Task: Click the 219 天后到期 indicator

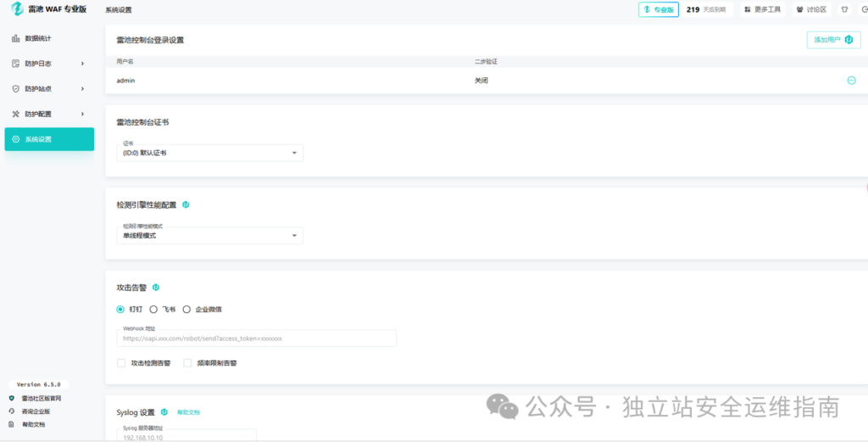Action: coord(707,9)
